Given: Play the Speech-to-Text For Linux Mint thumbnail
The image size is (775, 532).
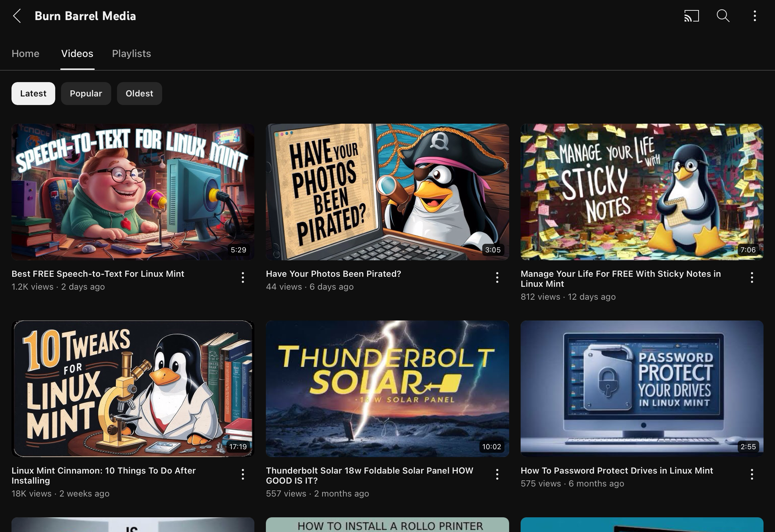Looking at the screenshot, I should pyautogui.click(x=133, y=192).
